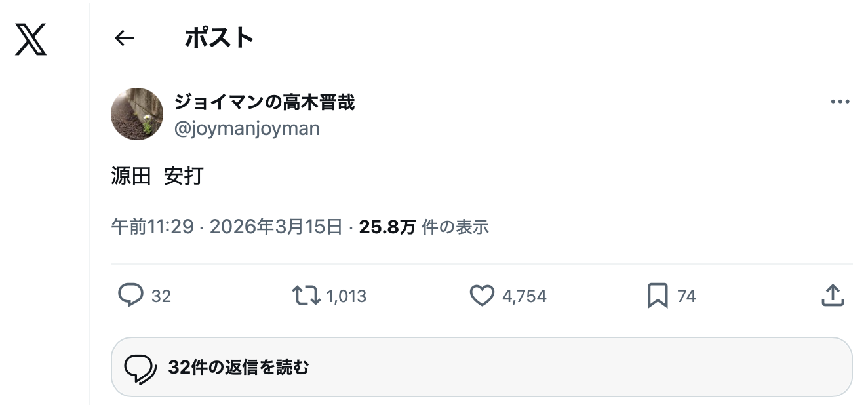Click the 32件の返信を読む button

coord(481,367)
